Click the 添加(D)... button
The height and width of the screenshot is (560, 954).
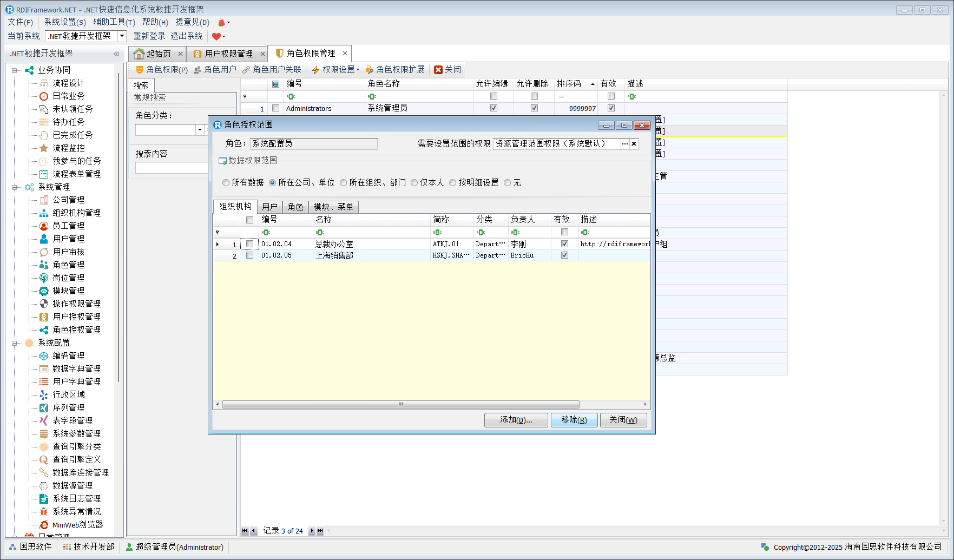pos(516,420)
